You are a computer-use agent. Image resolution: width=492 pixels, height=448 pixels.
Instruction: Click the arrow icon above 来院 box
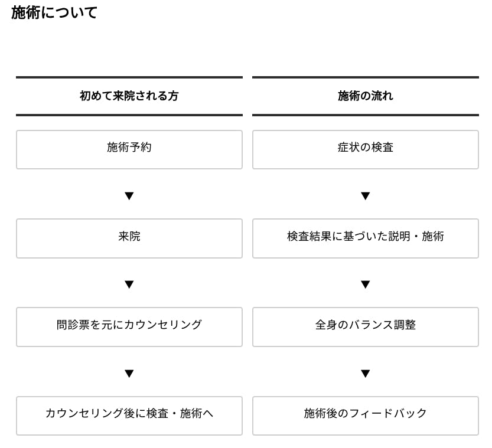click(x=129, y=196)
